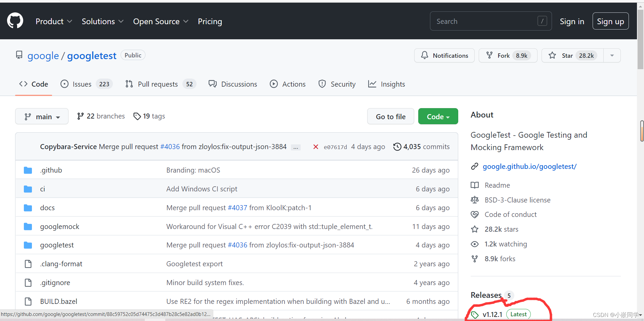Click the Copybara-Service author name
The width and height of the screenshot is (644, 321).
(x=68, y=147)
